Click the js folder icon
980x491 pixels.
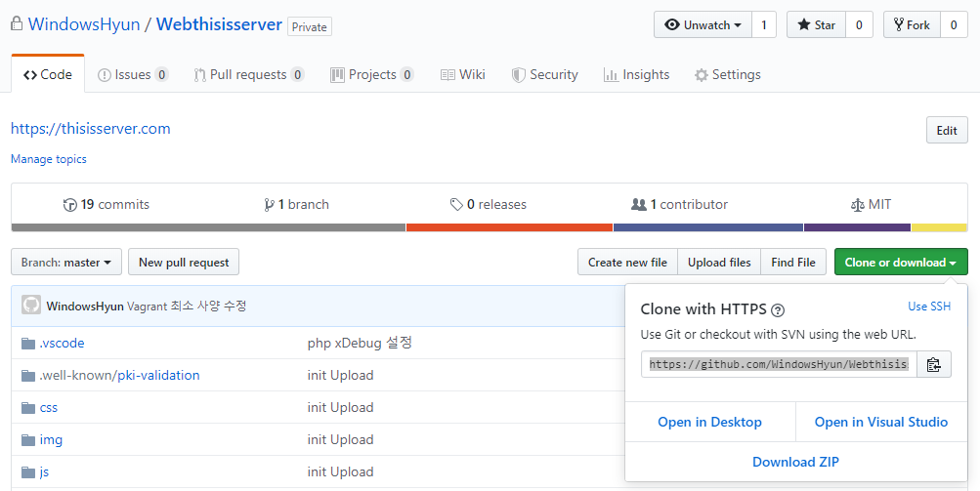[28, 472]
